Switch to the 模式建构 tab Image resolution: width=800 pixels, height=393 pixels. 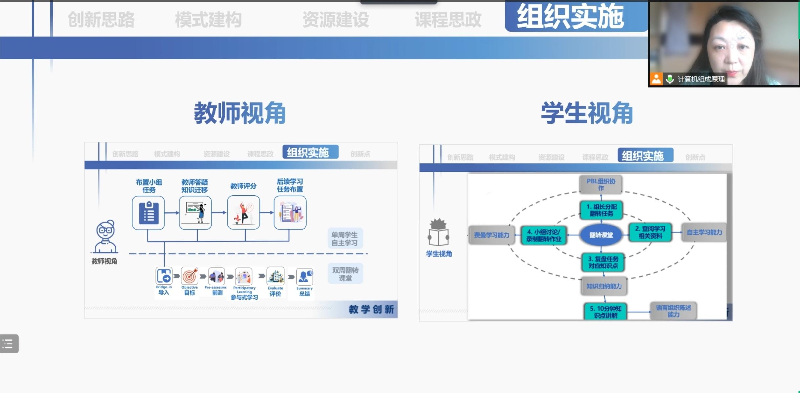click(x=208, y=20)
